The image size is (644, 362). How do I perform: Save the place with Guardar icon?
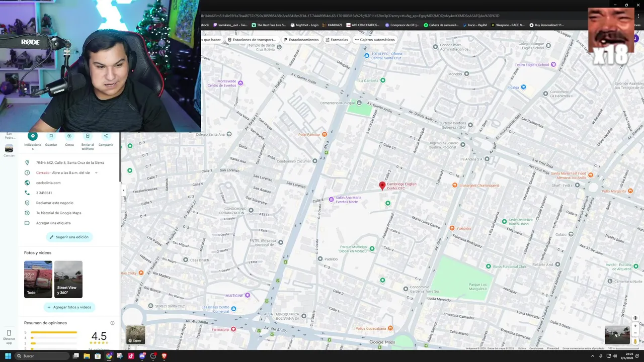51,136
